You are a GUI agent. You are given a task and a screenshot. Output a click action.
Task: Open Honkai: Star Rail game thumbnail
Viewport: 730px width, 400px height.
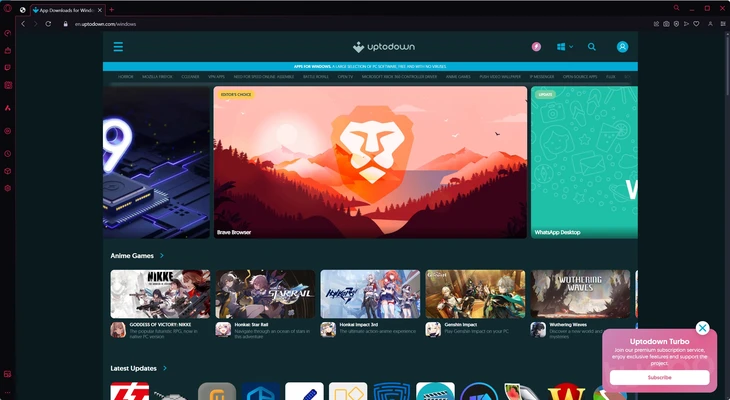click(x=265, y=294)
